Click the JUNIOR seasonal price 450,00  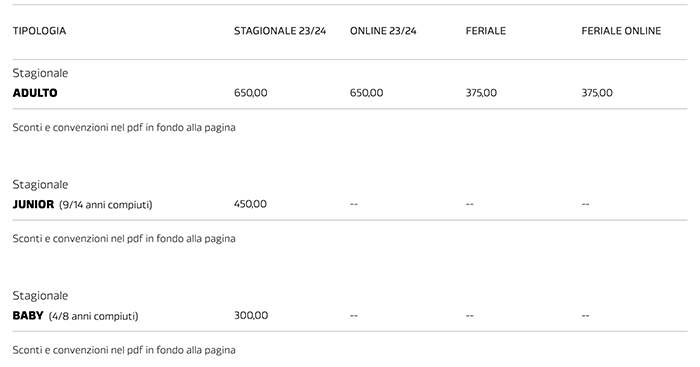250,204
